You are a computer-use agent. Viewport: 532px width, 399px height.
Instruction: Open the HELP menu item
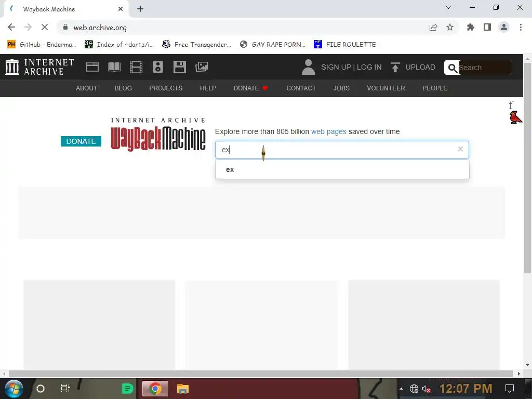(208, 88)
